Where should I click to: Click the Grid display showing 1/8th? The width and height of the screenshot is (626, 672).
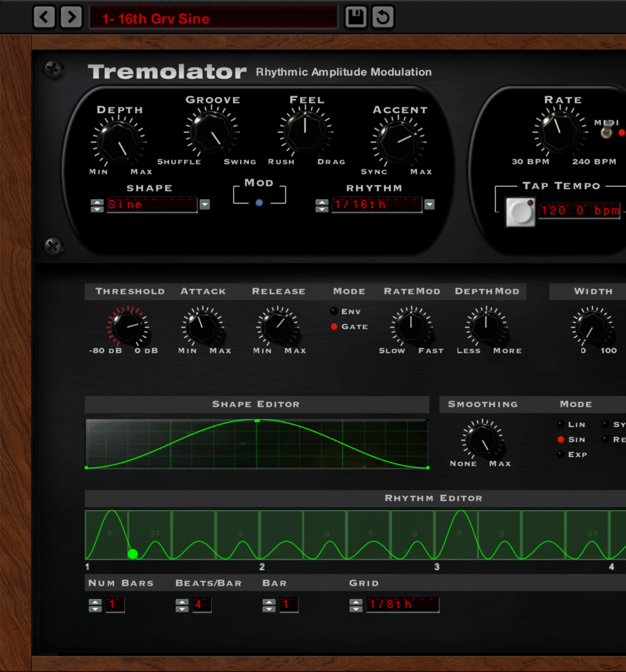(403, 605)
